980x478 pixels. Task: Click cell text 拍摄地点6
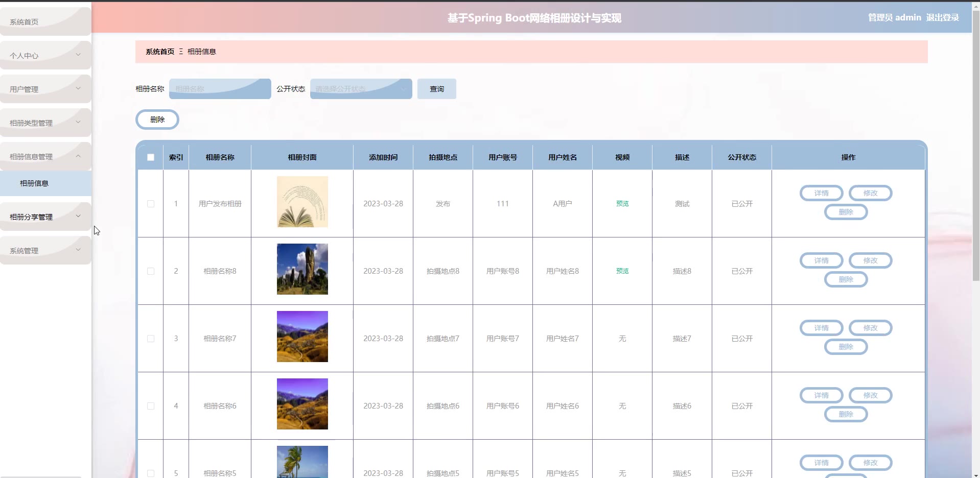pyautogui.click(x=443, y=406)
